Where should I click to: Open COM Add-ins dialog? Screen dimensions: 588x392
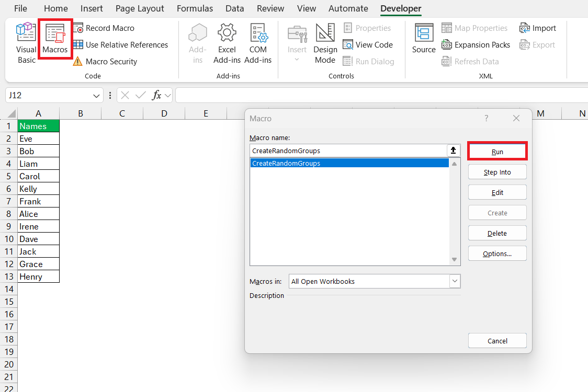[258, 43]
